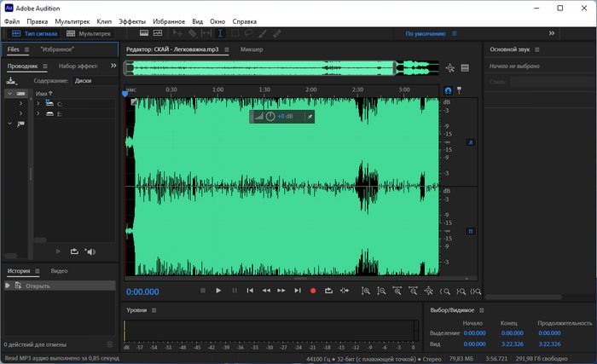
Task: Open the Эффекты menu
Action: click(x=132, y=21)
